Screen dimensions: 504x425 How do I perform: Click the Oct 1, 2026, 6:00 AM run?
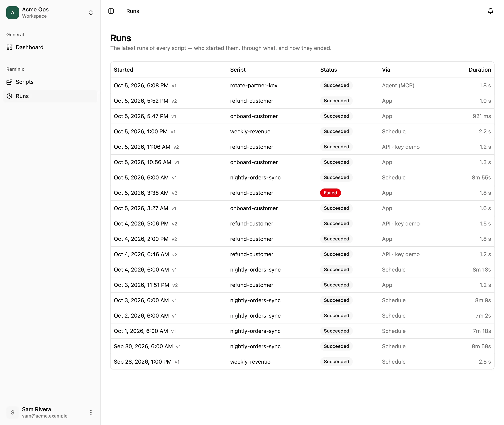coord(302,331)
